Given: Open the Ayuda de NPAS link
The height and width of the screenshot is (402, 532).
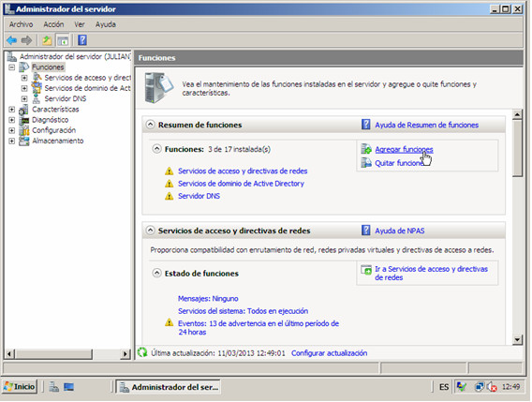Looking at the screenshot, I should 399,231.
